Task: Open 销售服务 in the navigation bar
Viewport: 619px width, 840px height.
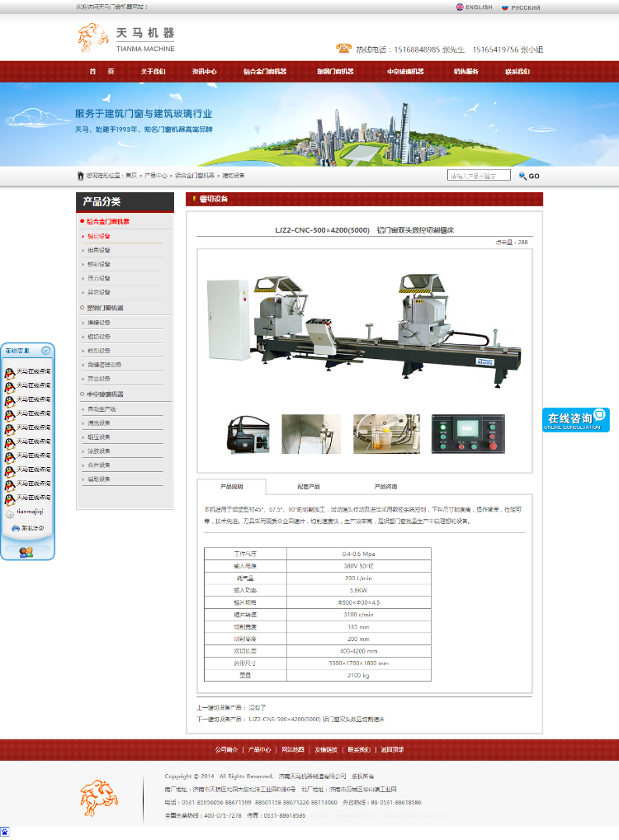Action: (465, 71)
